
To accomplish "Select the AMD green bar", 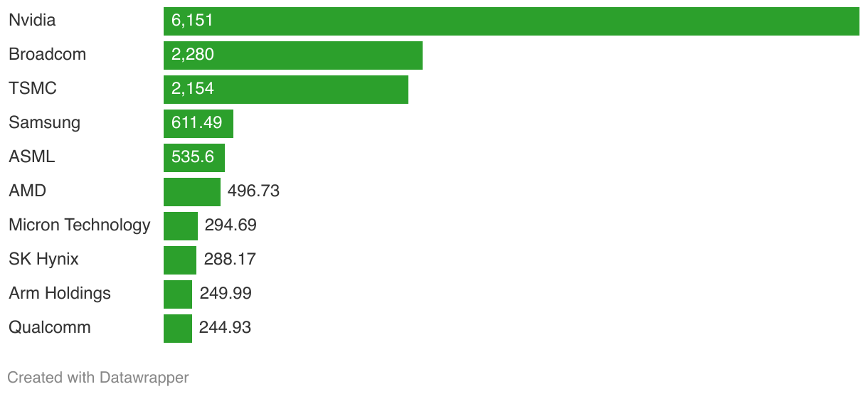I will pos(192,192).
